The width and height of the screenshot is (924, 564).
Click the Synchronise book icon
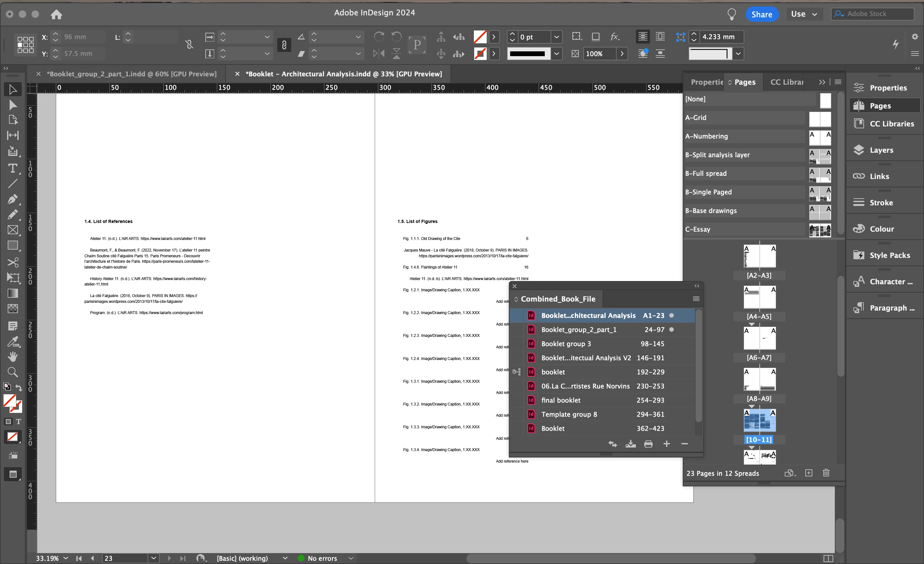click(612, 444)
